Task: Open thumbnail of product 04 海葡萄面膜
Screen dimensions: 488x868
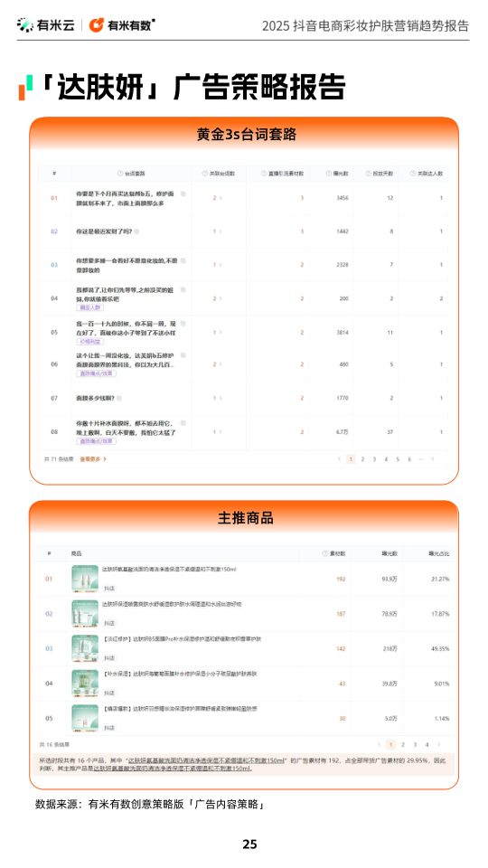Action: (85, 684)
